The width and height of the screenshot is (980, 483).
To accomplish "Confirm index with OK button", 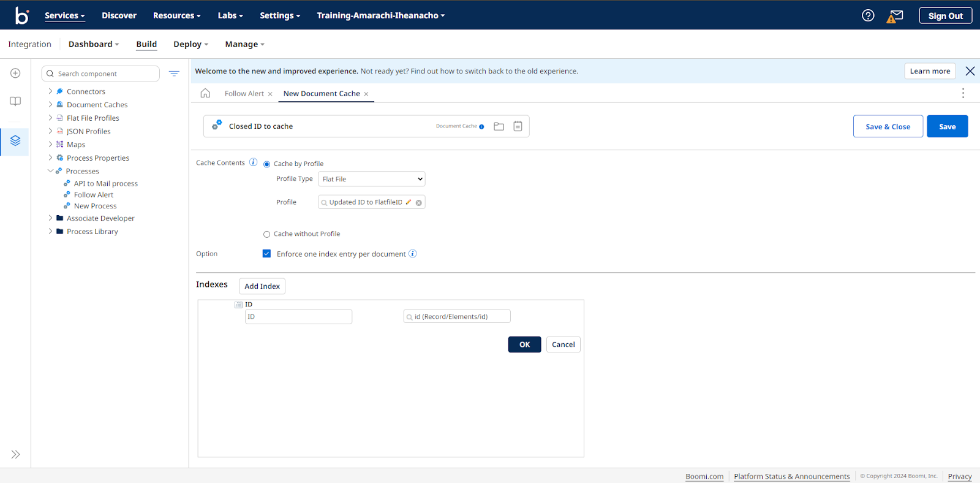I will click(525, 344).
